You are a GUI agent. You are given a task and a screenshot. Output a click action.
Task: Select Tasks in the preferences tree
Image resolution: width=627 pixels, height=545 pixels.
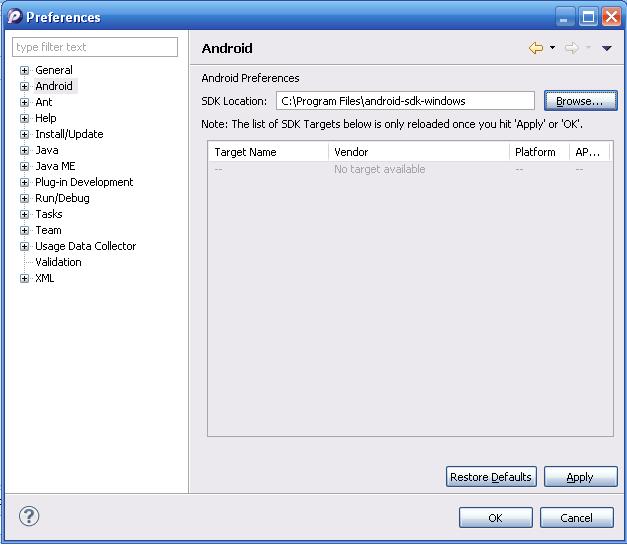tap(49, 214)
